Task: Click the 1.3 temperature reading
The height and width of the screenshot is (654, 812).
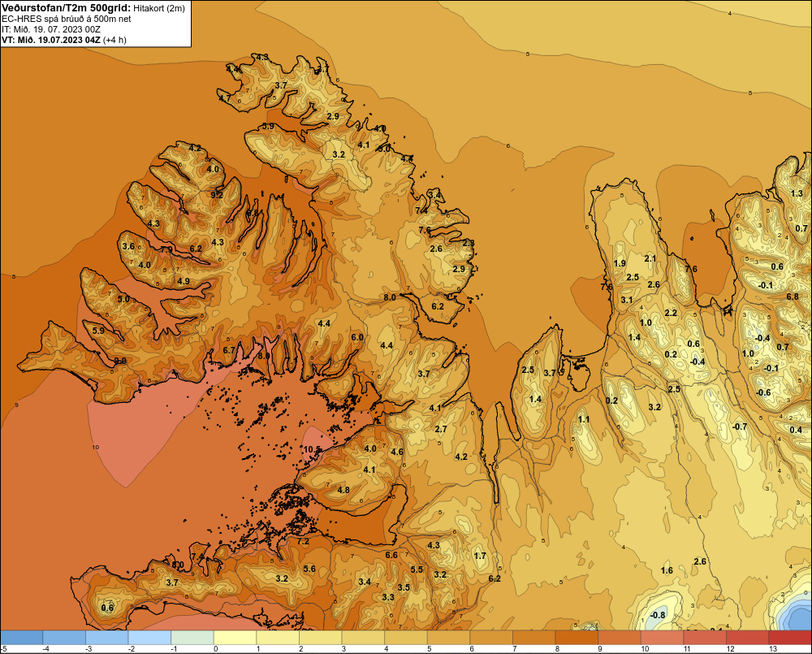Action: (x=797, y=193)
